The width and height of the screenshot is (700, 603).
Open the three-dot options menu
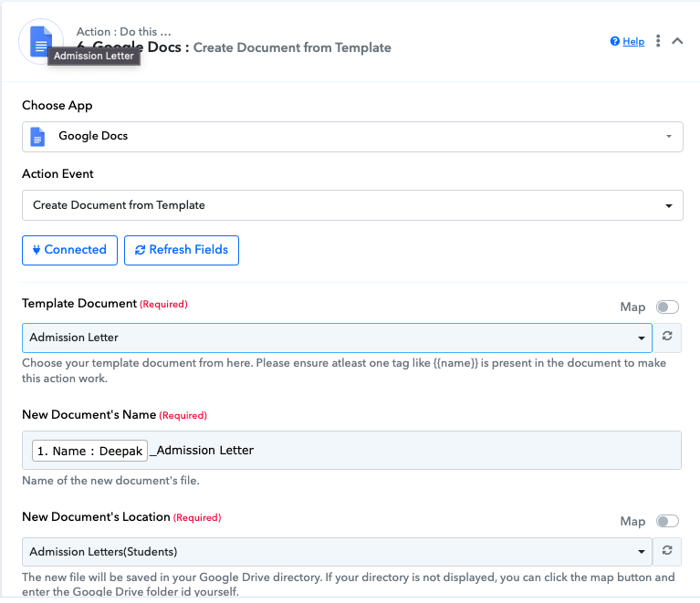click(x=658, y=41)
